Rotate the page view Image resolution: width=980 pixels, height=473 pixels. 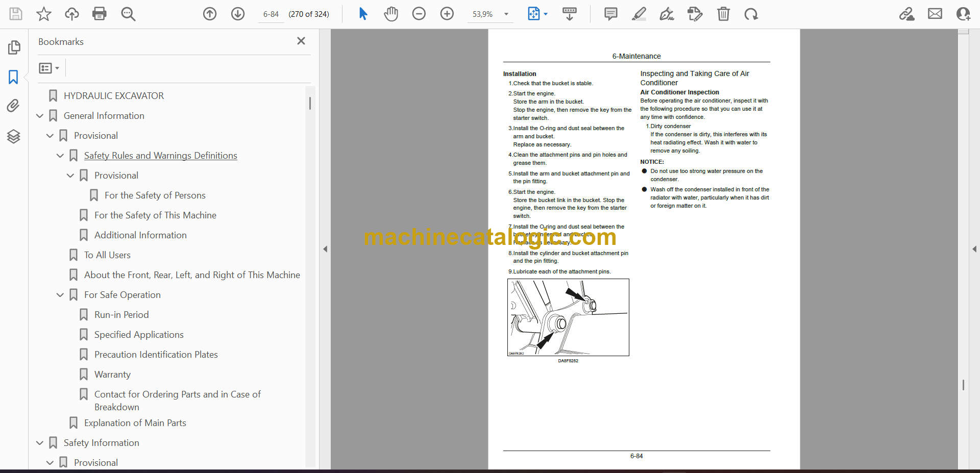[751, 14]
